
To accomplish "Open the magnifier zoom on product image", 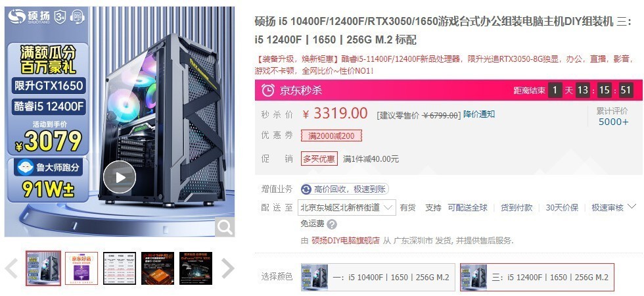I will click(225, 226).
